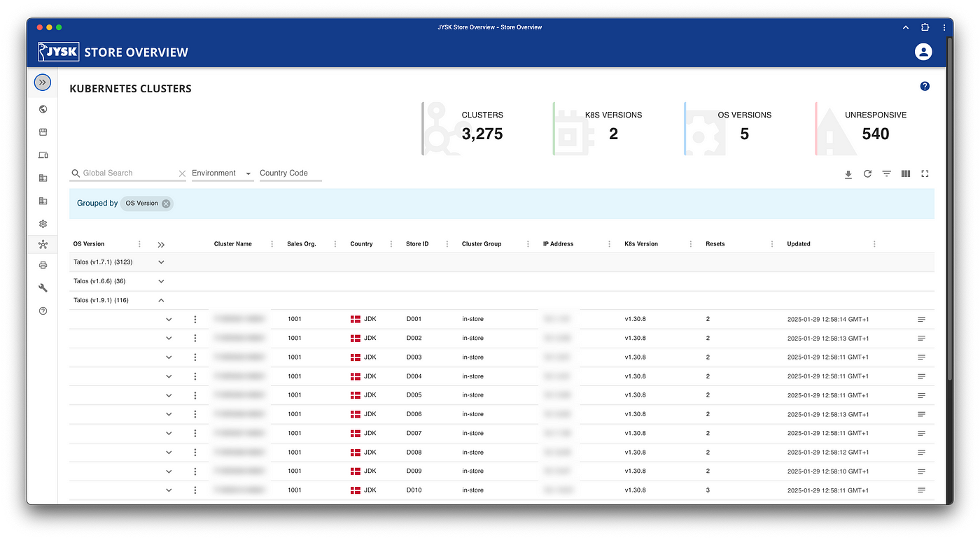
Task: Open the Kubernetes clusters sidebar icon
Action: [x=43, y=244]
